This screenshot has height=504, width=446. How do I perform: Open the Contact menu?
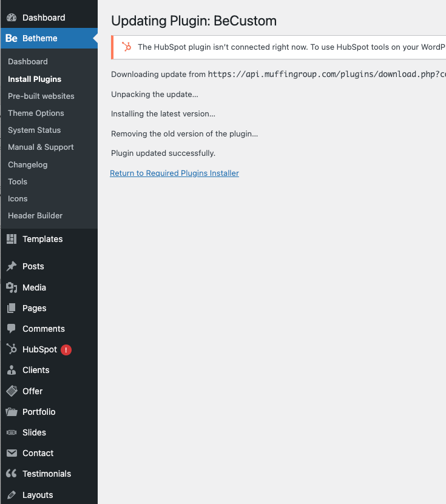(38, 453)
